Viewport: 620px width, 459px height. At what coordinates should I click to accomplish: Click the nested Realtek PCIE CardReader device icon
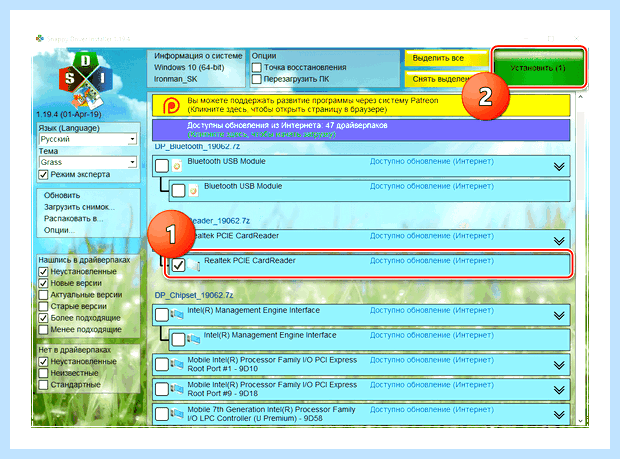coord(193,265)
